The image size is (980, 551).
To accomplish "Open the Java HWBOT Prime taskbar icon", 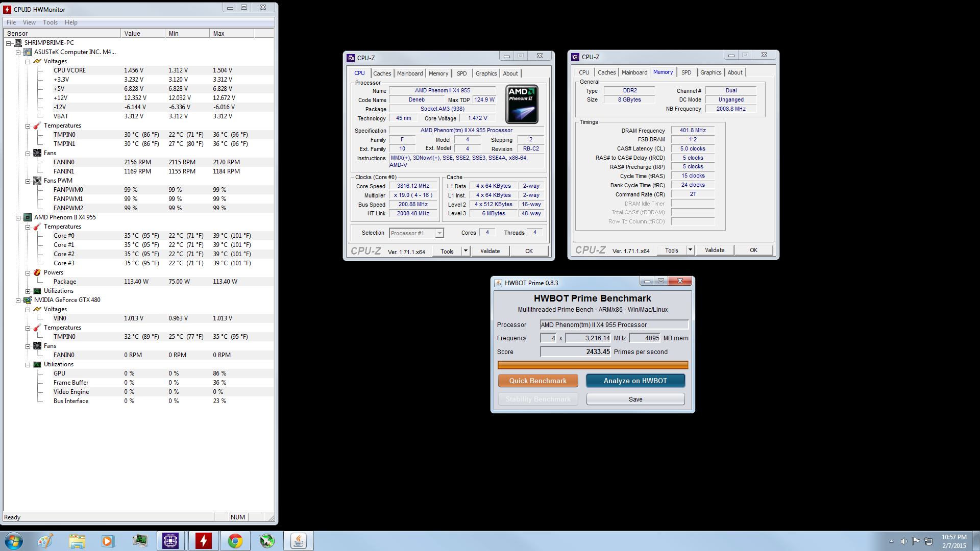I will coord(299,541).
